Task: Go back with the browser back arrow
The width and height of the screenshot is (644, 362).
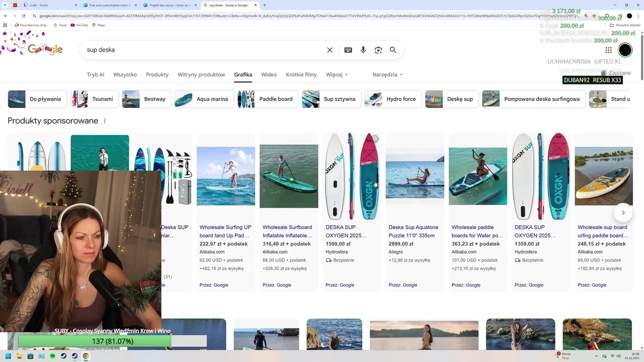Action: (x=6, y=16)
